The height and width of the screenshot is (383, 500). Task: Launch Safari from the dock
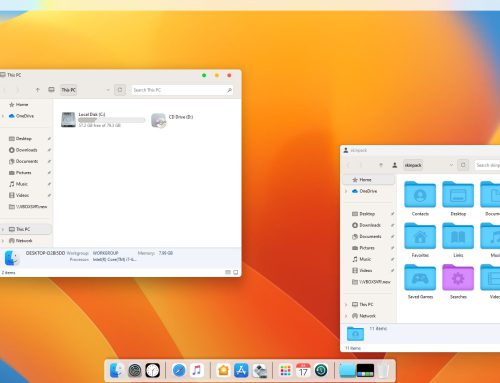179,370
